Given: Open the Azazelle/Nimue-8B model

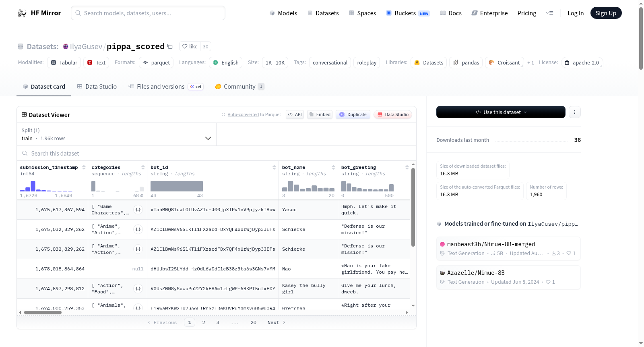Looking at the screenshot, I should (508, 277).
